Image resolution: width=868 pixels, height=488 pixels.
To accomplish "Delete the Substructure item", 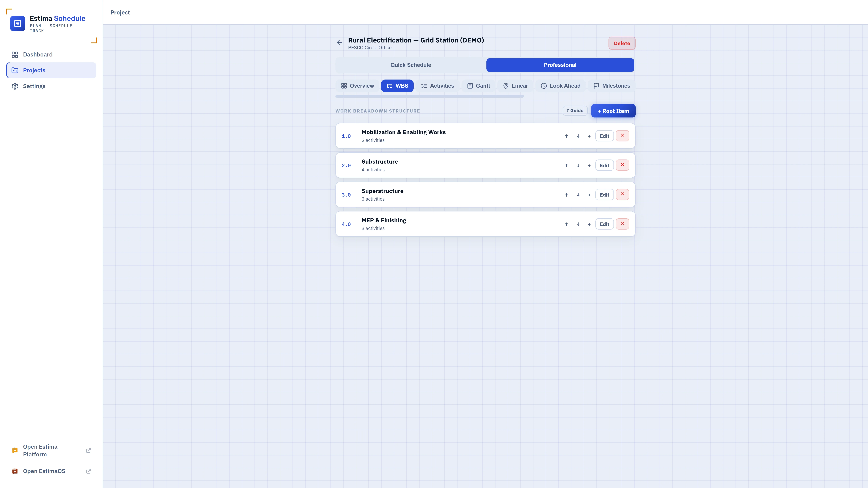I will [x=622, y=165].
